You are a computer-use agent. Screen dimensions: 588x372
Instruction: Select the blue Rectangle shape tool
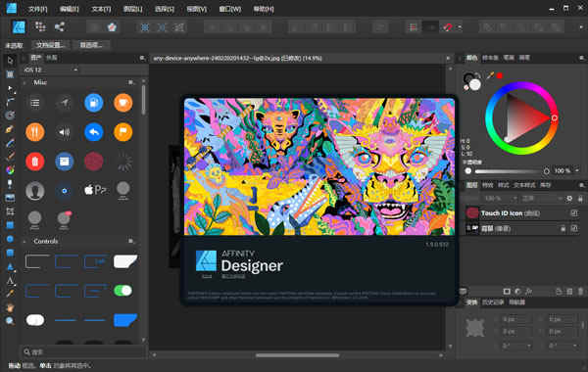10,225
